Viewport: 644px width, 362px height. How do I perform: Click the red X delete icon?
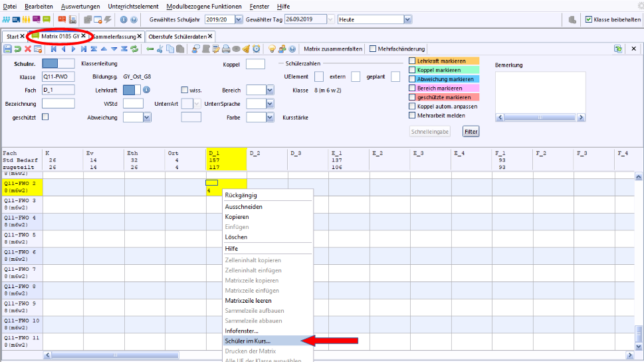tap(28, 49)
